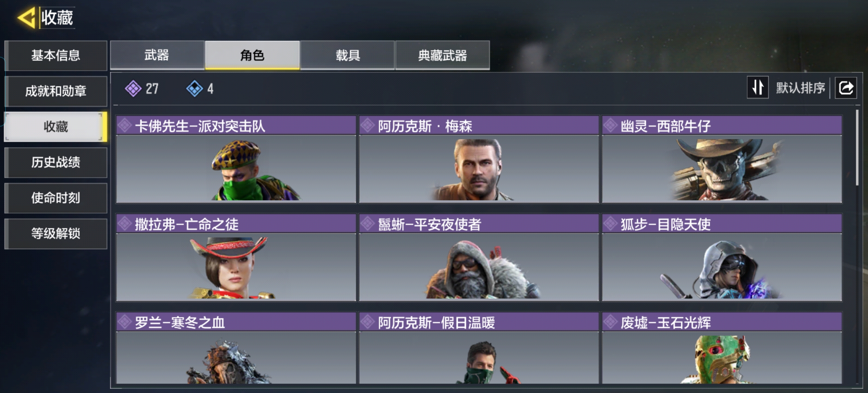Open the 默认排序 sorting dropdown
This screenshot has width=868, height=393.
coord(800,88)
